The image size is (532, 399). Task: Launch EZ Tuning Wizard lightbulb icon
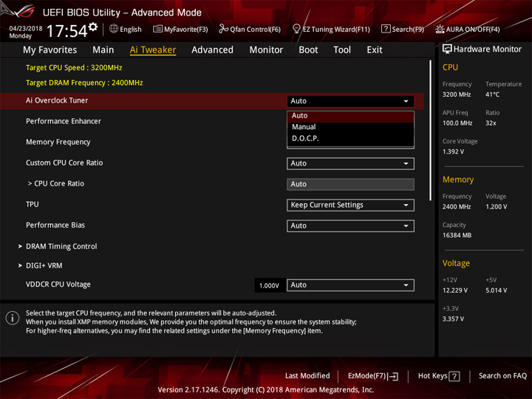click(x=296, y=29)
